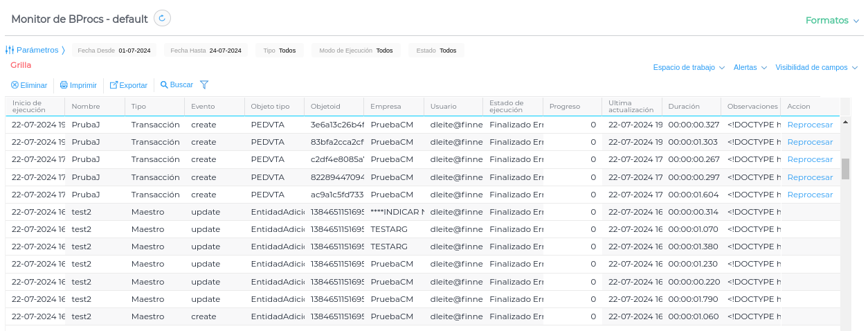Click the refresh icon next to title
Screen dimensions: 868x331
(x=161, y=19)
